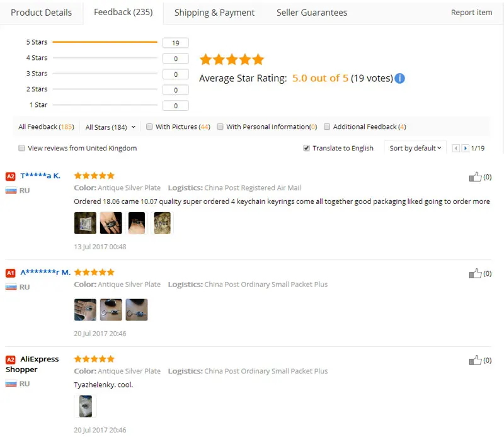
Task: Select the All Feedback (185) filter
Action: (x=46, y=127)
